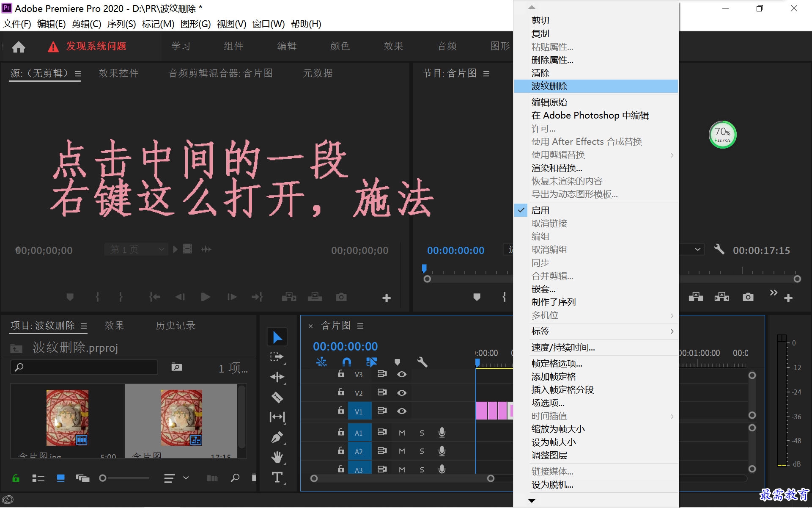Image resolution: width=812 pixels, height=508 pixels.
Task: Click the Creative Cloud status bar icon
Action: (8, 500)
